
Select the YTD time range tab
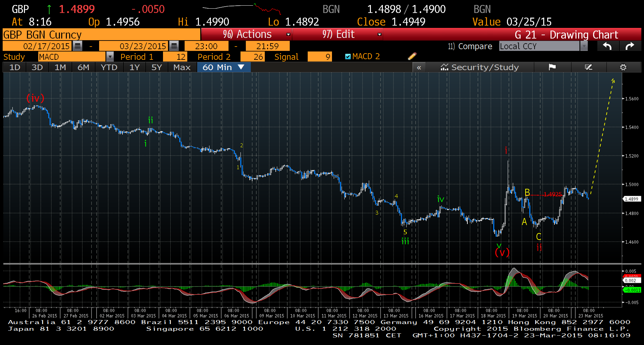point(109,67)
